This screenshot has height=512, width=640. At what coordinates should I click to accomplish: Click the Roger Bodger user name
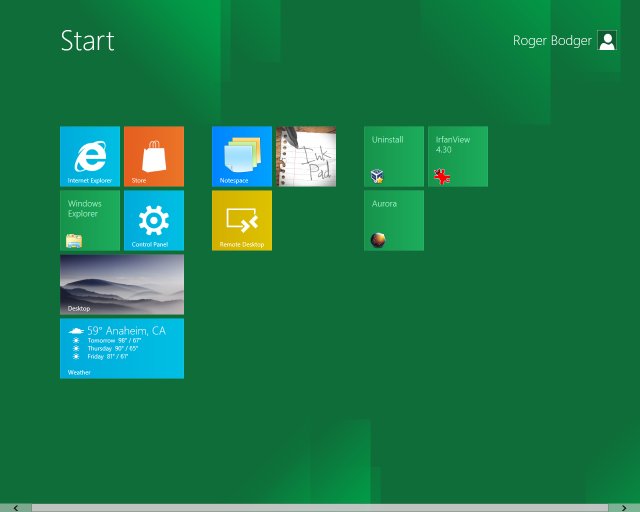coord(552,40)
